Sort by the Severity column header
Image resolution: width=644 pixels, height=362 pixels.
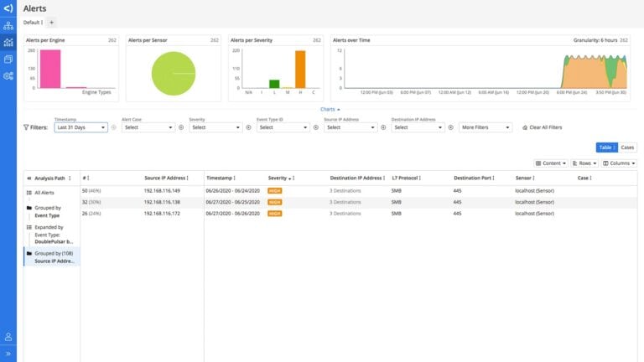279,178
